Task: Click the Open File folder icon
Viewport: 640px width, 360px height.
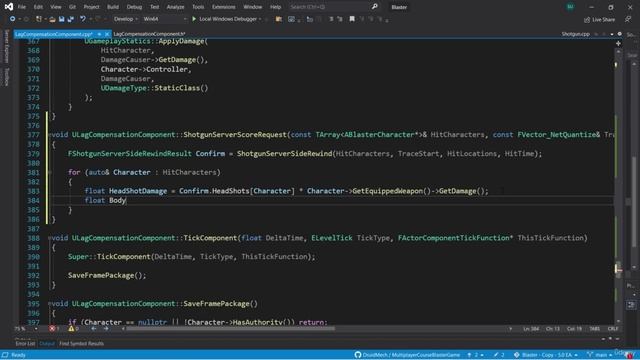Action: click(x=52, y=19)
